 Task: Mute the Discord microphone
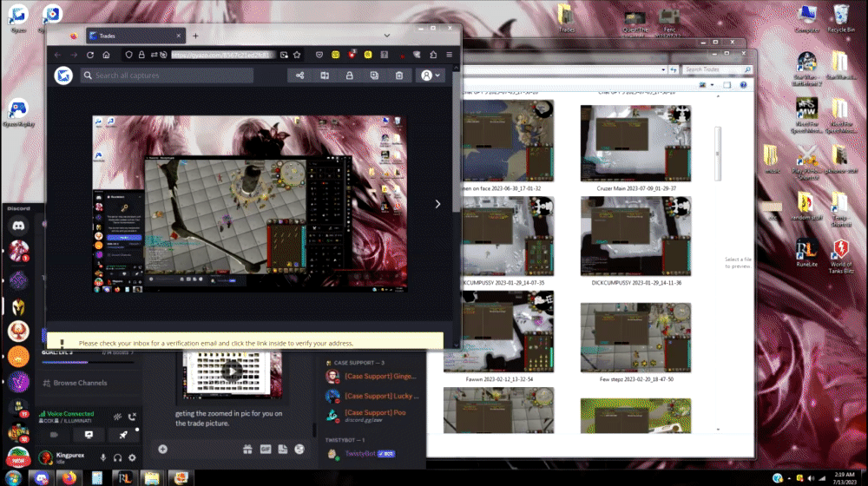click(103, 457)
